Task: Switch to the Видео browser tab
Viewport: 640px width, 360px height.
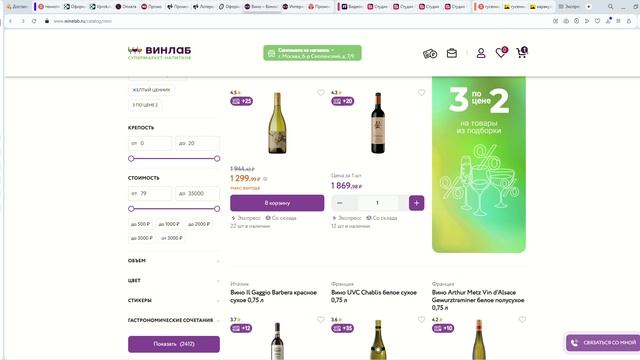Action: [x=352, y=7]
